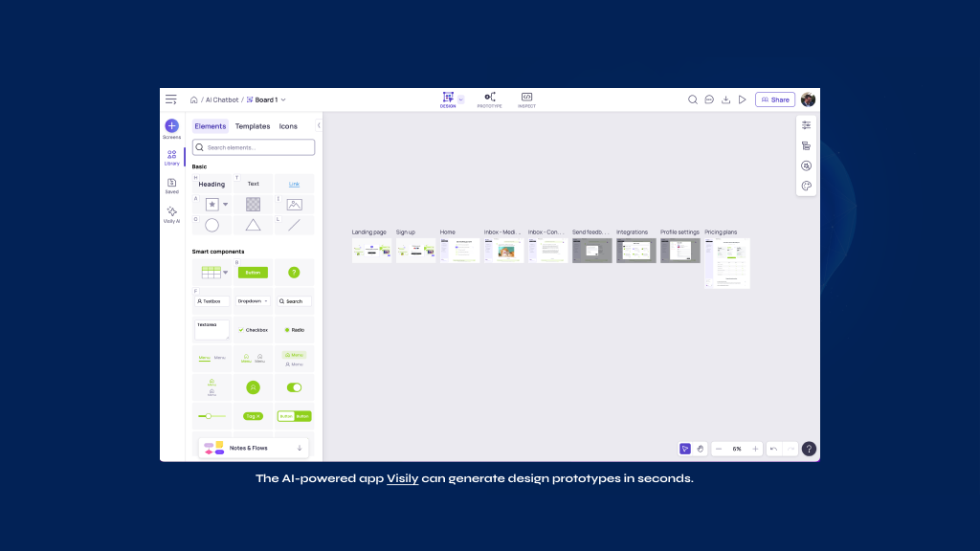Select the Checkbox smart component
The width and height of the screenshot is (980, 551).
[253, 329]
